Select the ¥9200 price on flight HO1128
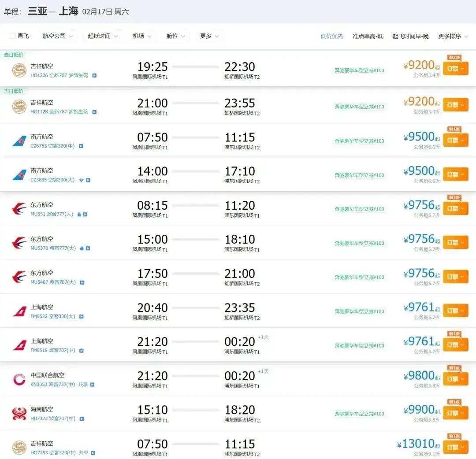The height and width of the screenshot is (459, 476). coord(421,102)
